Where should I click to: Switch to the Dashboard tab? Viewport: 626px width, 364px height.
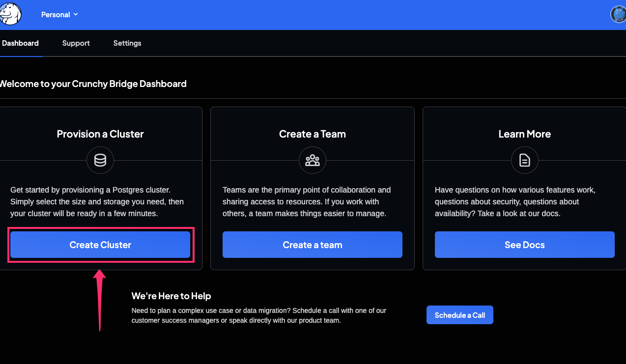coord(20,43)
